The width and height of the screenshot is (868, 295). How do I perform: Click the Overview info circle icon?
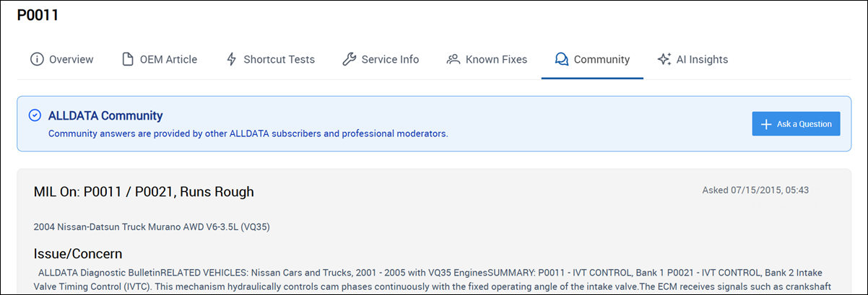pyautogui.click(x=37, y=59)
